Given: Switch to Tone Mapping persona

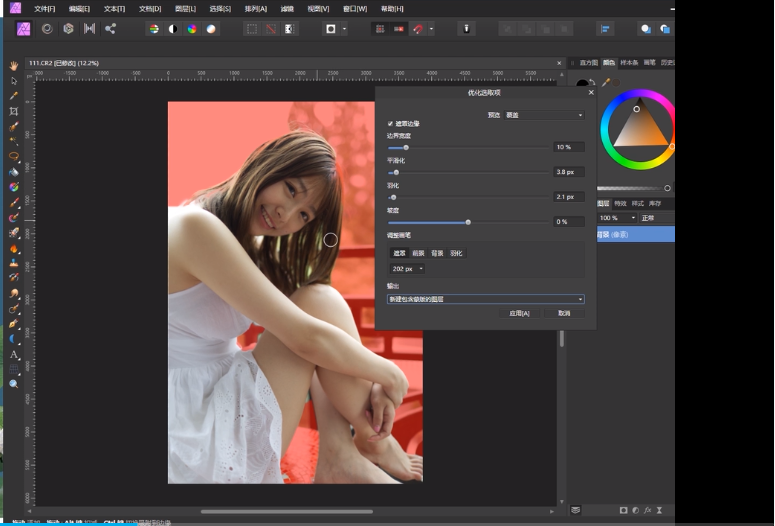Looking at the screenshot, I should coord(89,29).
